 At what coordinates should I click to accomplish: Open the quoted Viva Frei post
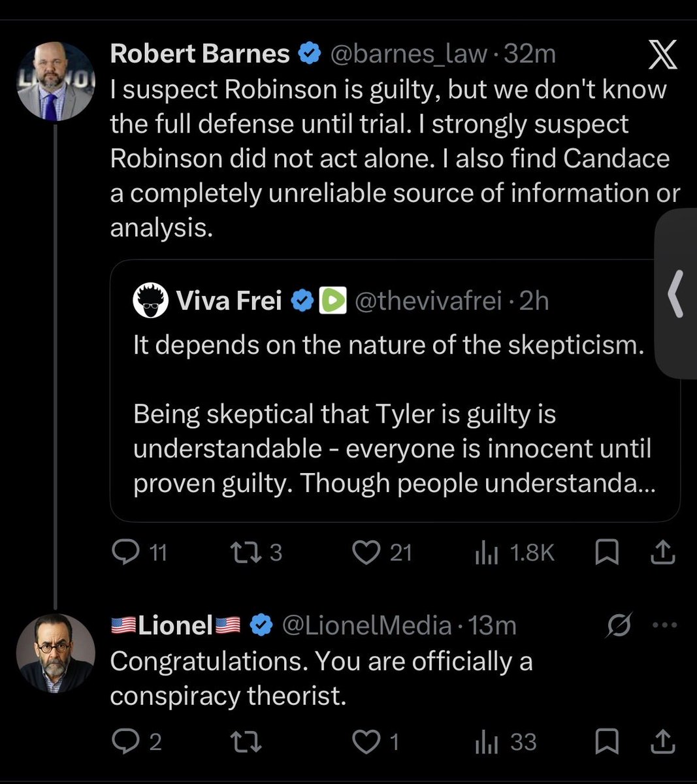point(395,390)
